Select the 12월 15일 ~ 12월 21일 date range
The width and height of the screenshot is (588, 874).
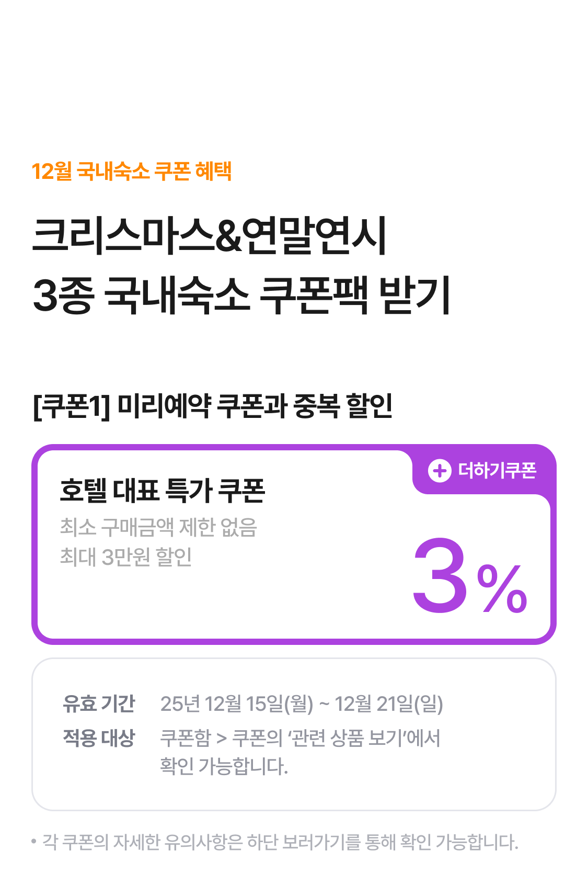tap(302, 704)
